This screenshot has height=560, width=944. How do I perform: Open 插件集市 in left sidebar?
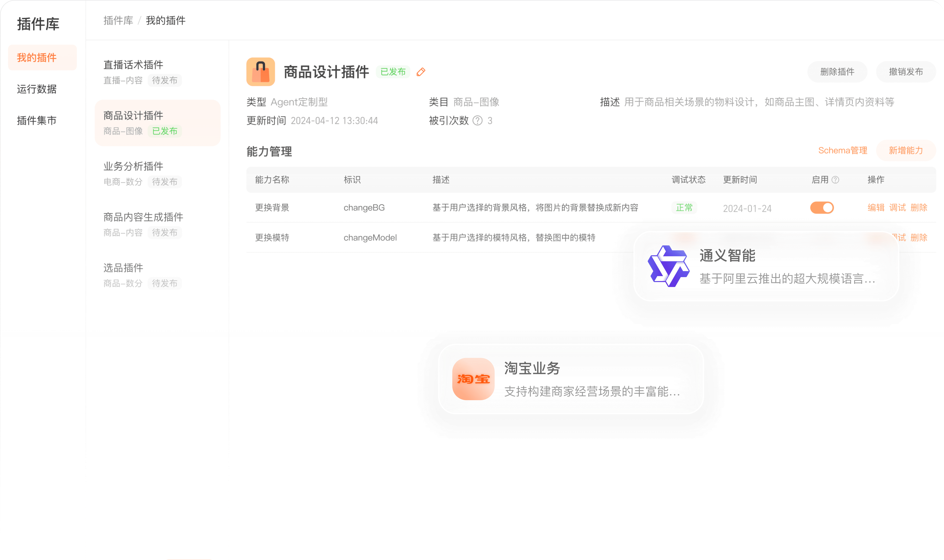[x=37, y=120]
